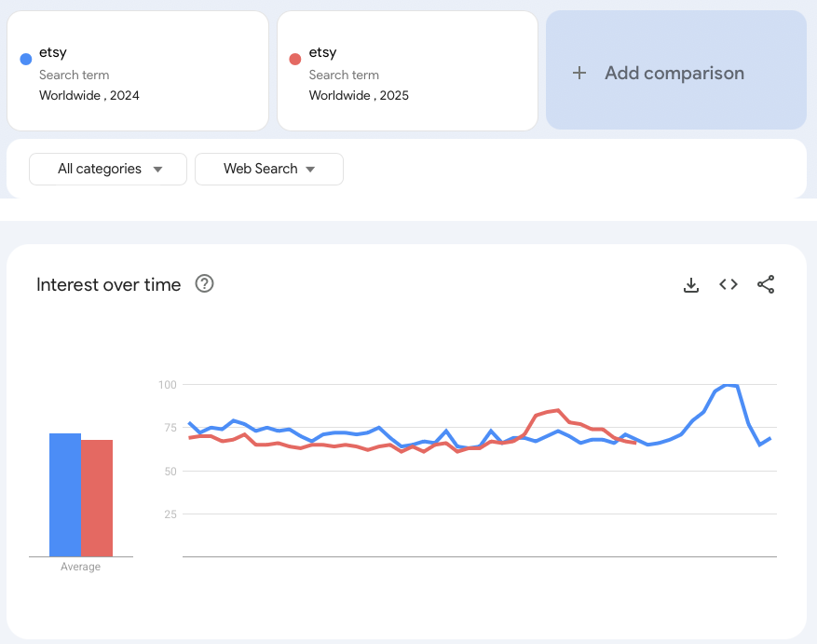The width and height of the screenshot is (817, 644).
Task: Click 'Worldwide , 2025' text
Action: (x=359, y=95)
